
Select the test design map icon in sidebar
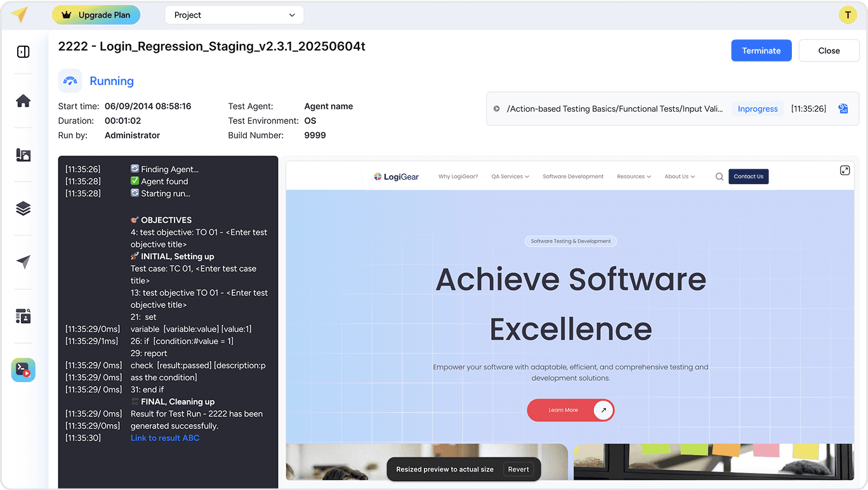23,154
